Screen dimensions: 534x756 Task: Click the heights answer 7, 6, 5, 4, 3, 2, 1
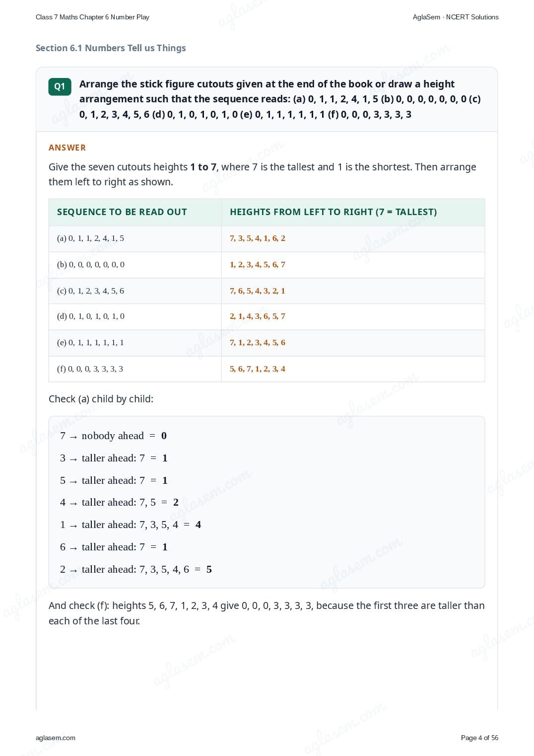tap(258, 291)
